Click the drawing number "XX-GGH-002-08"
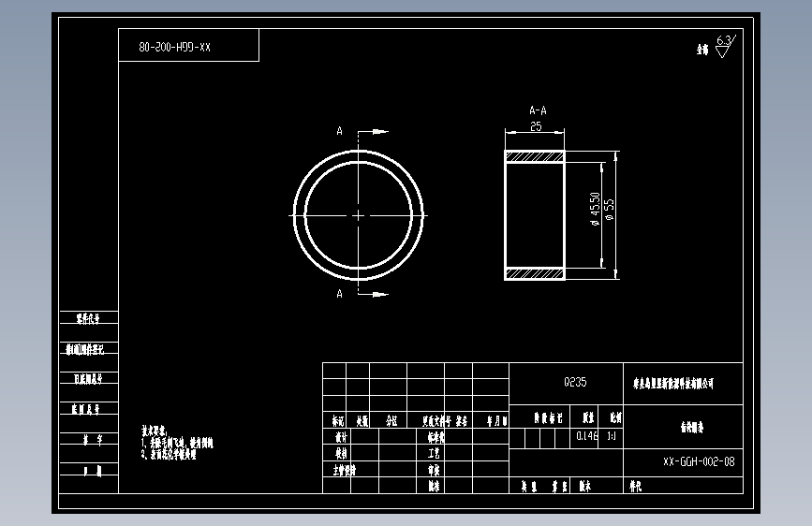The image size is (812, 526). (699, 461)
